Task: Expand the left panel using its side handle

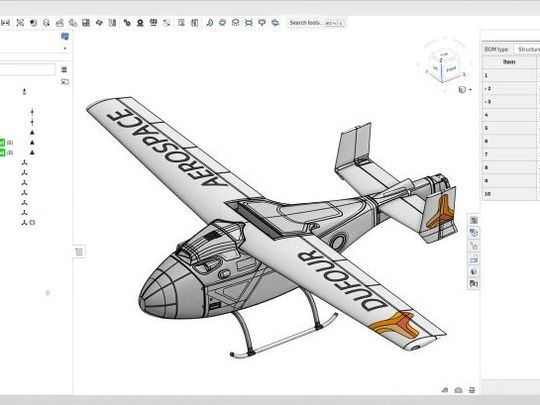Action: pyautogui.click(x=79, y=252)
